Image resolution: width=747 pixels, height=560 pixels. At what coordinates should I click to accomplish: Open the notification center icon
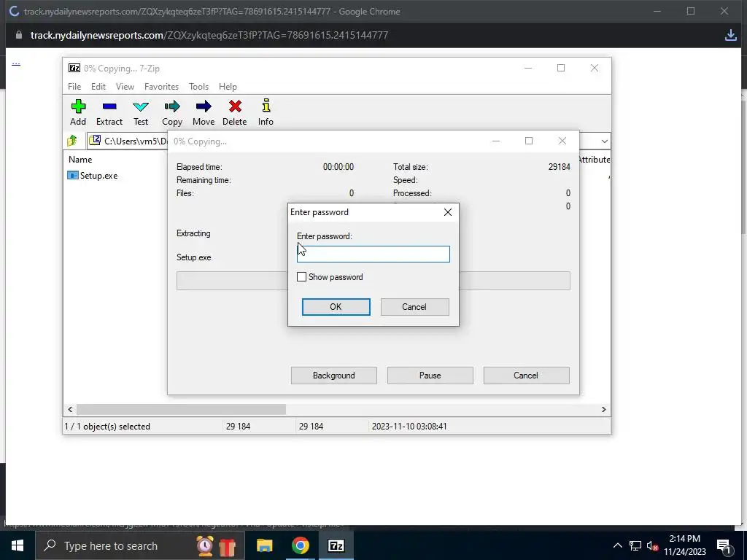723,545
